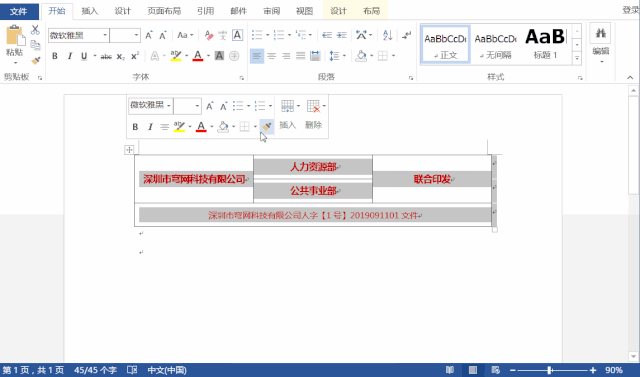Viewport: 640px width, 377px height.
Task: Apply superscript formatting
Action: [x=135, y=56]
